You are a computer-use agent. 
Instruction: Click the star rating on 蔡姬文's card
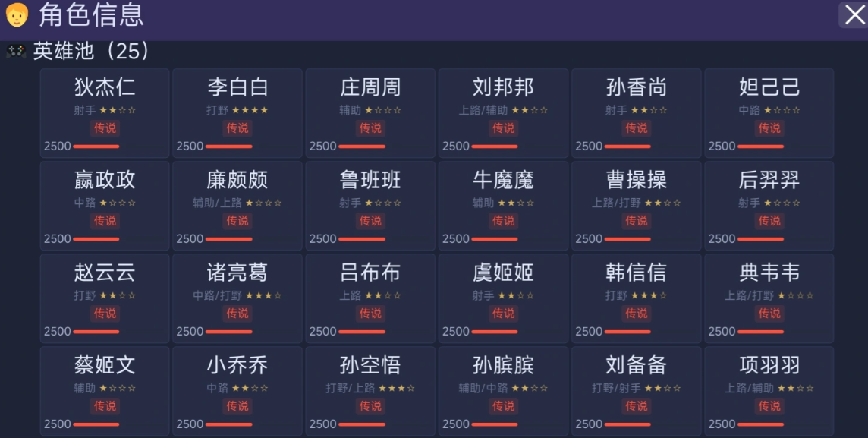pos(118,388)
